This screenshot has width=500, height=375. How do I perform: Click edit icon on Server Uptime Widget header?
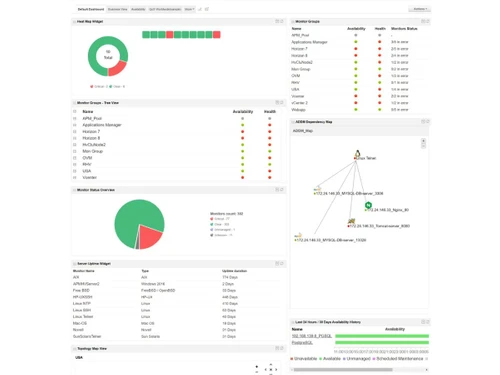point(277,264)
